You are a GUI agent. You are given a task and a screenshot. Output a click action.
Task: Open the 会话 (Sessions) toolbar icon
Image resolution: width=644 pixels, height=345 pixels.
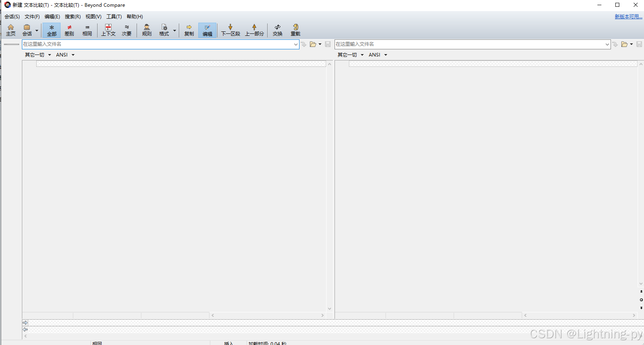click(27, 30)
